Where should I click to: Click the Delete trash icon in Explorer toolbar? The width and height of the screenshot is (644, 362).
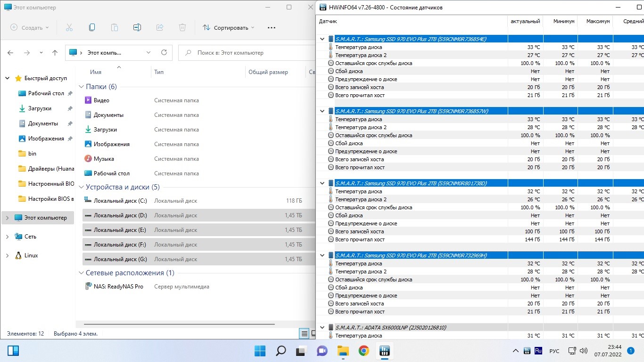point(182,27)
